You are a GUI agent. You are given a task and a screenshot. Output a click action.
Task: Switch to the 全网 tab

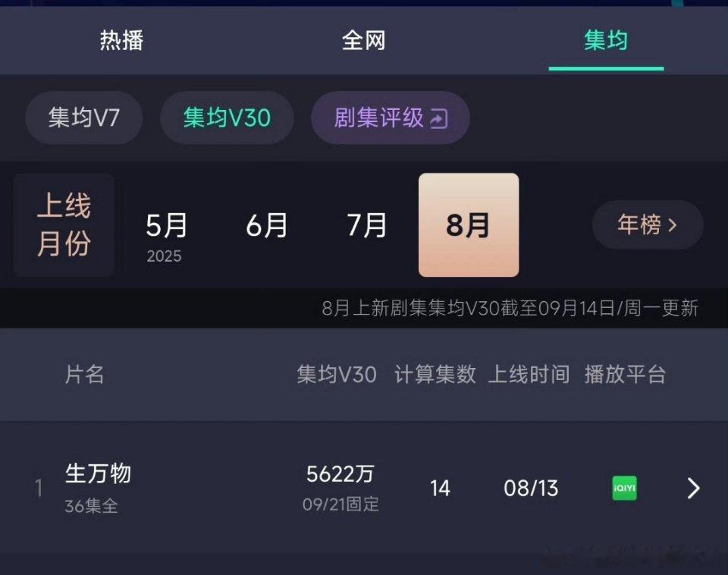(363, 40)
